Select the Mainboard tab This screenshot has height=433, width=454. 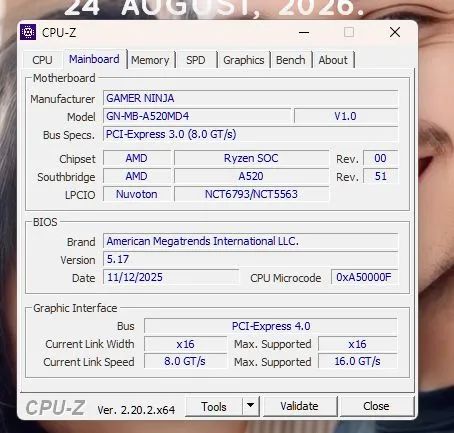click(94, 59)
